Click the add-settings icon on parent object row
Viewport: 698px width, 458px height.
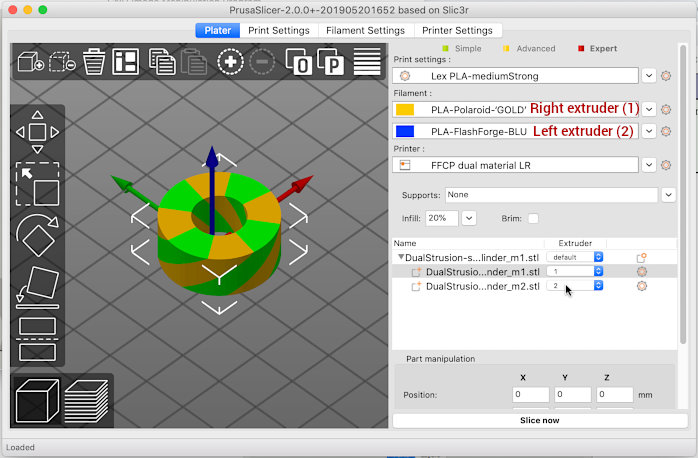pyautogui.click(x=641, y=258)
